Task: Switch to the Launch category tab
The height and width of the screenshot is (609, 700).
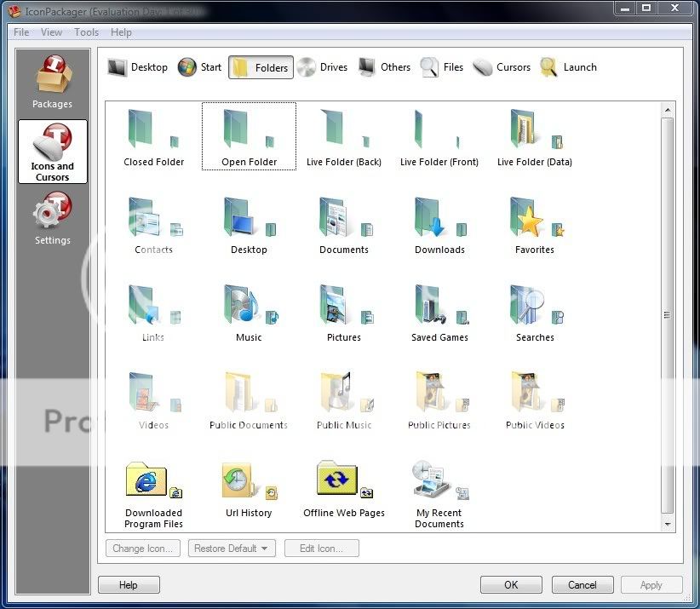Action: 568,67
